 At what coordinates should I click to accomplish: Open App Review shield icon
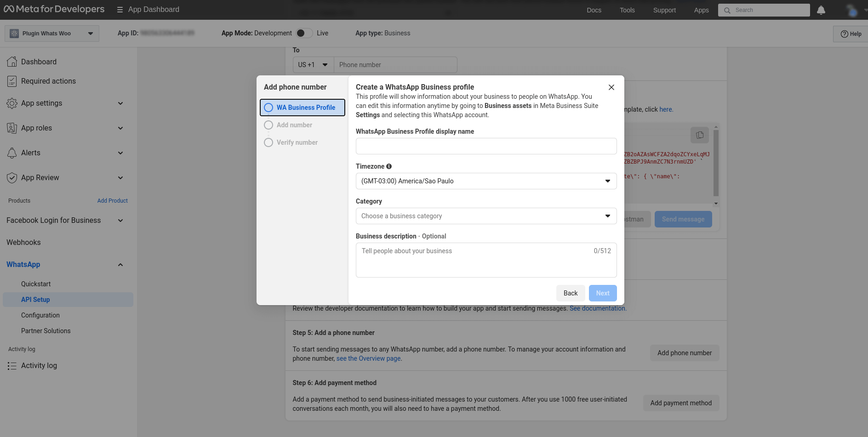click(12, 177)
